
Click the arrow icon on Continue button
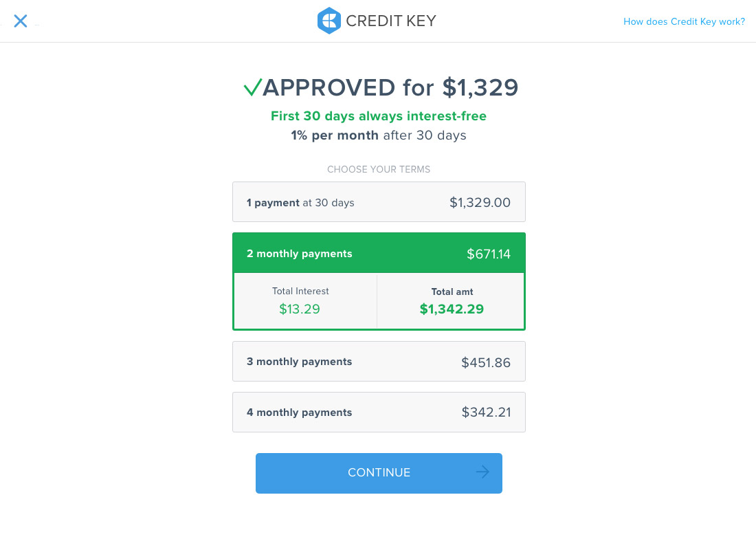[482, 472]
